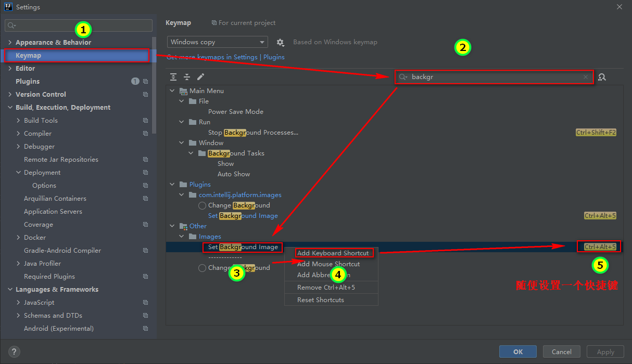Select Application Servers in the sidebar

(x=53, y=212)
